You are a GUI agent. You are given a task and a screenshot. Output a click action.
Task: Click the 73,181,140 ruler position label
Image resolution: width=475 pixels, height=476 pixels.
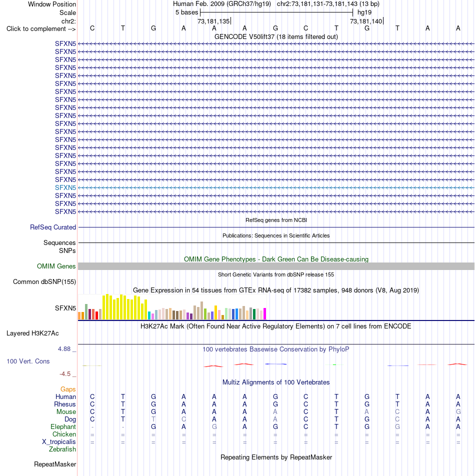[x=366, y=21]
